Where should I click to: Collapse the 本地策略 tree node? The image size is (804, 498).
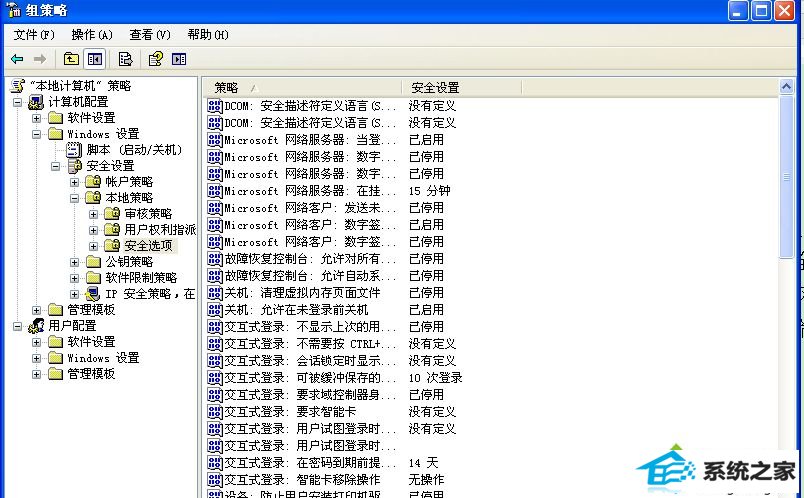[x=74, y=198]
